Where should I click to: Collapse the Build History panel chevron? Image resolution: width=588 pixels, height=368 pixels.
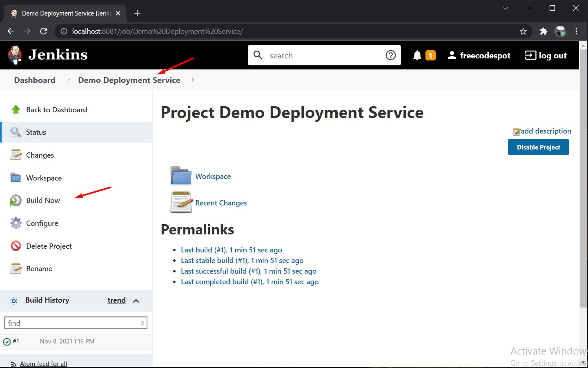click(136, 301)
